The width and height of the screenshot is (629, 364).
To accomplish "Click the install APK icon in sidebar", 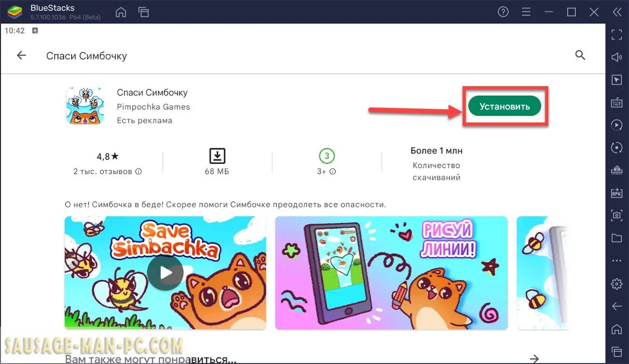I will 617,192.
